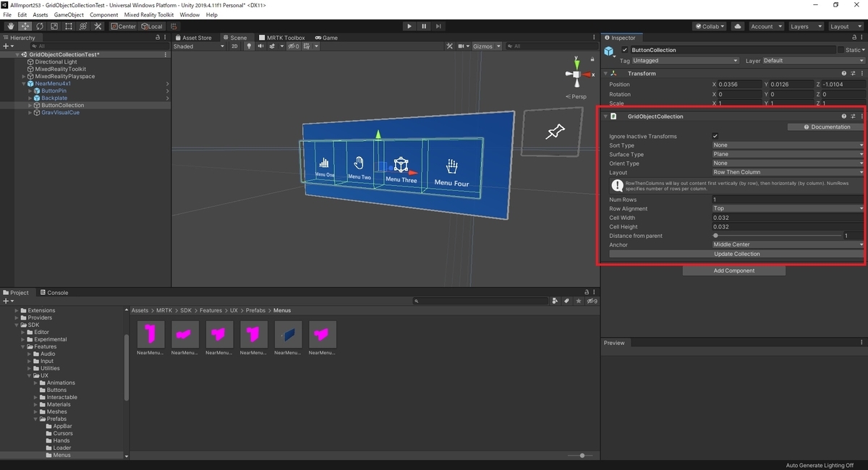Switch to the Console tab

click(x=54, y=293)
